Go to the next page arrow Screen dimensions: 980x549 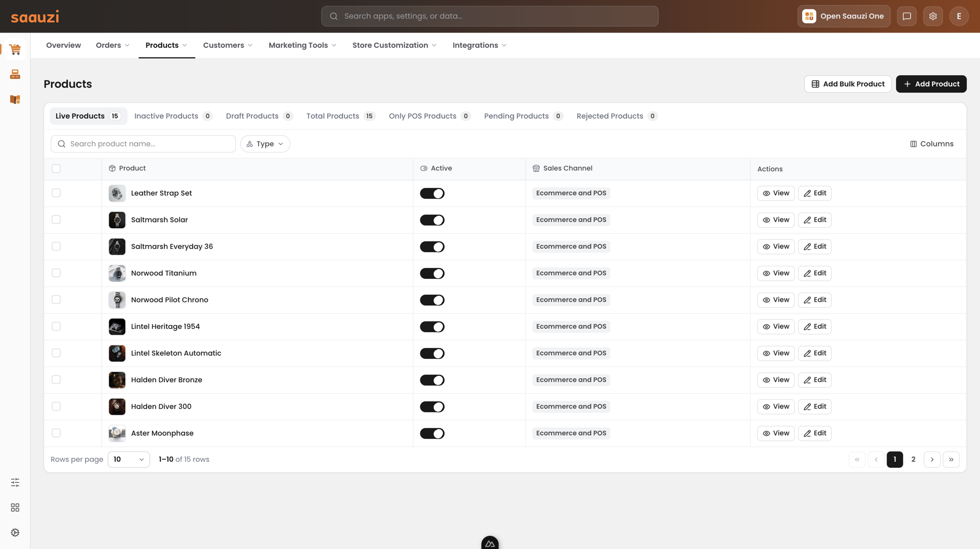(x=932, y=460)
